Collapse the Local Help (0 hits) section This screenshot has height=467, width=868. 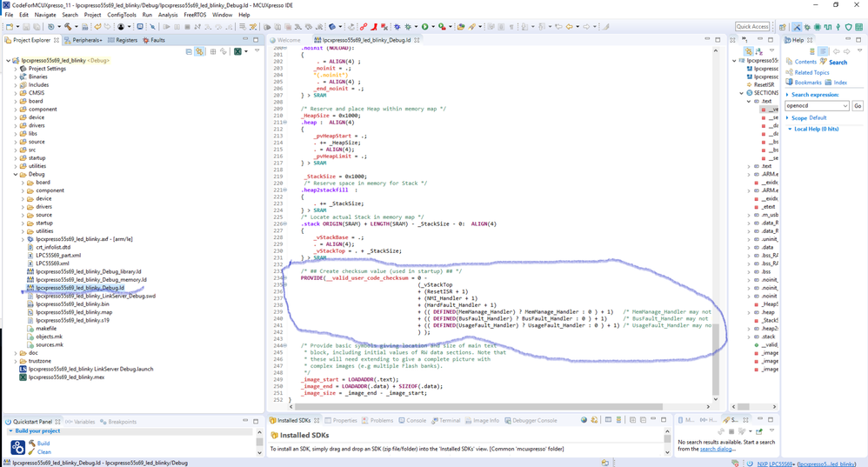(790, 129)
